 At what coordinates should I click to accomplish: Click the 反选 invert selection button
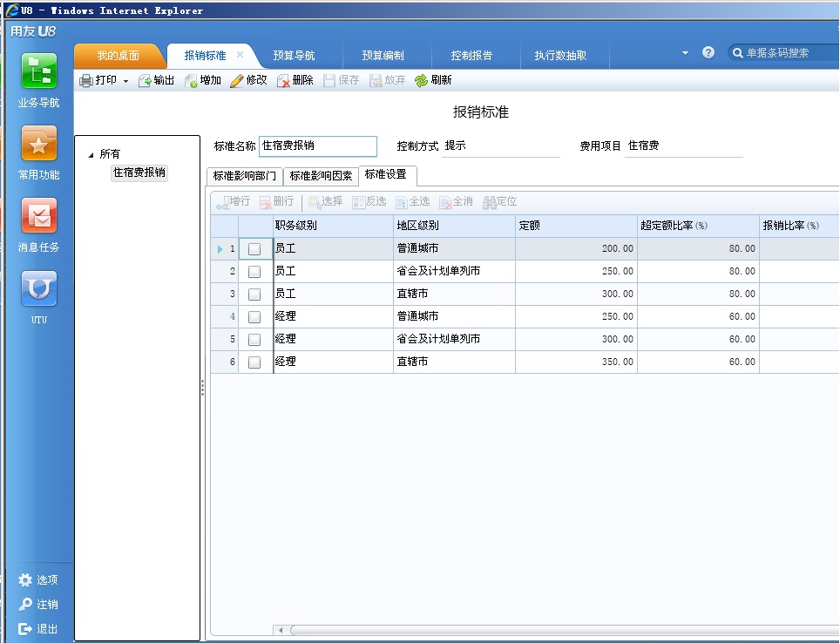coord(369,201)
